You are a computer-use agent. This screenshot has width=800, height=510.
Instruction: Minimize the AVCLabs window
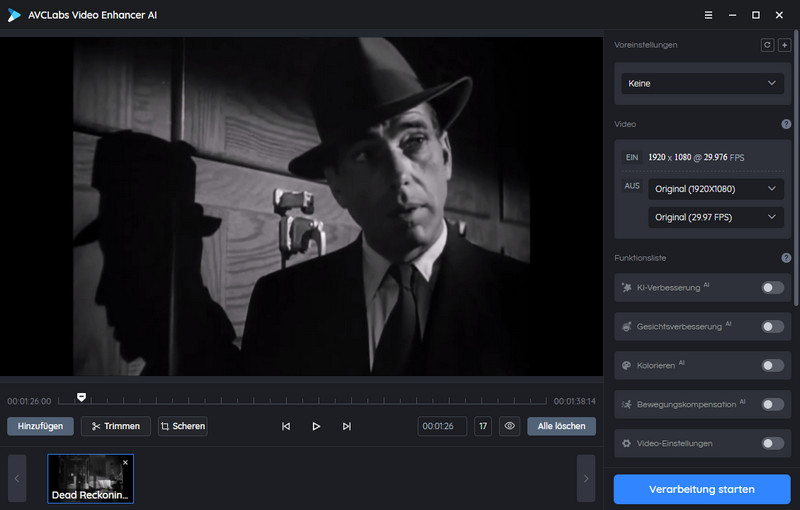click(x=732, y=15)
